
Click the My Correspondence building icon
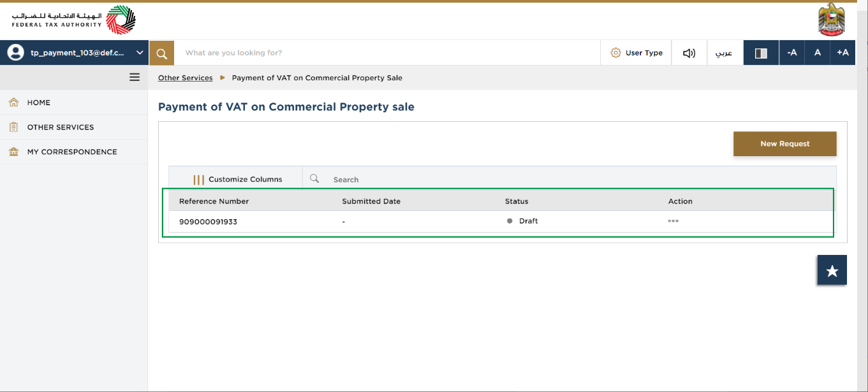(14, 152)
